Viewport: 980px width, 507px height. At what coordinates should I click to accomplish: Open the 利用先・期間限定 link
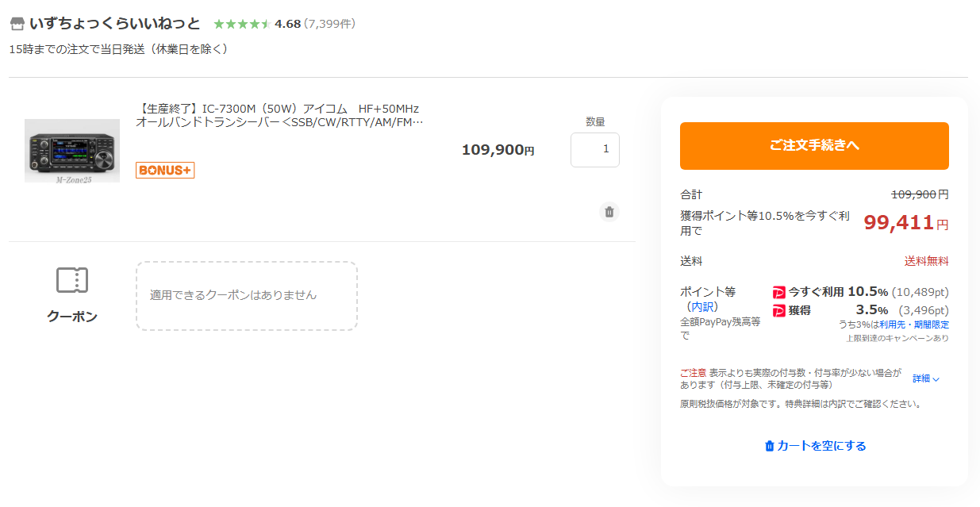[917, 325]
